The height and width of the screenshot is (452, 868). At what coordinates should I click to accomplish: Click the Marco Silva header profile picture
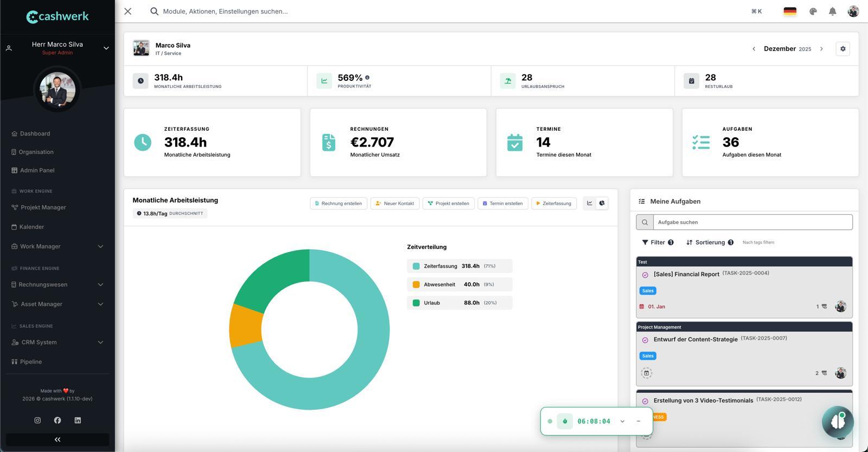tap(141, 48)
